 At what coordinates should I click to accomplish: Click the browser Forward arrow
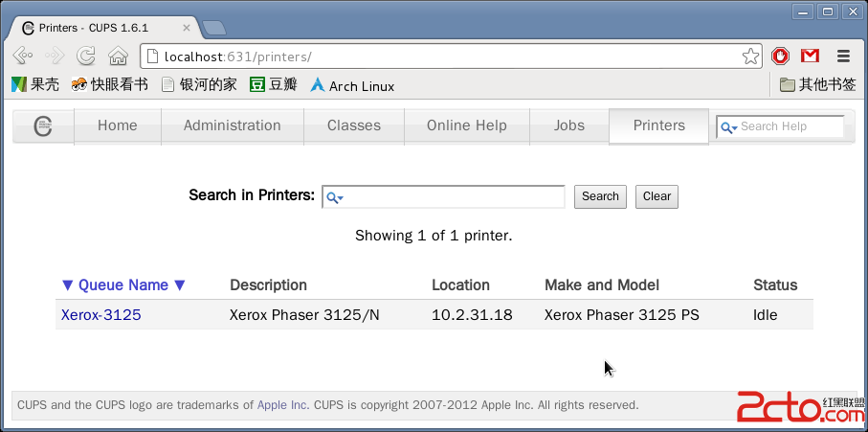click(x=55, y=56)
